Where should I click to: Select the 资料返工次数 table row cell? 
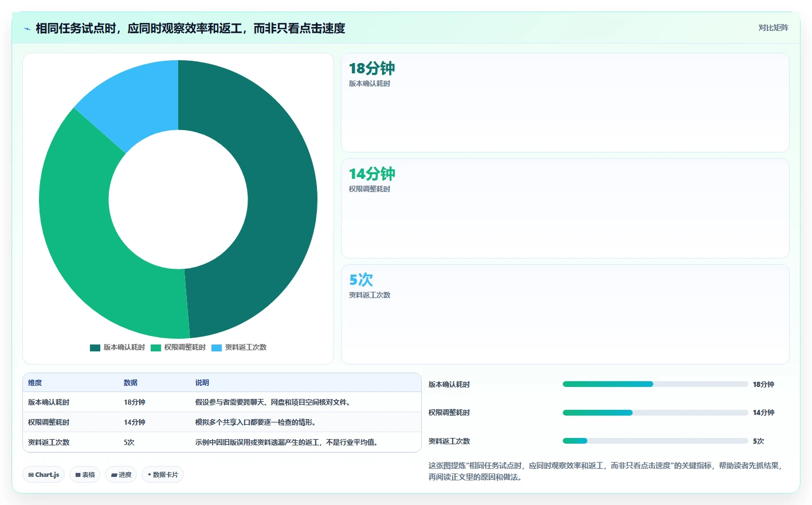click(49, 443)
